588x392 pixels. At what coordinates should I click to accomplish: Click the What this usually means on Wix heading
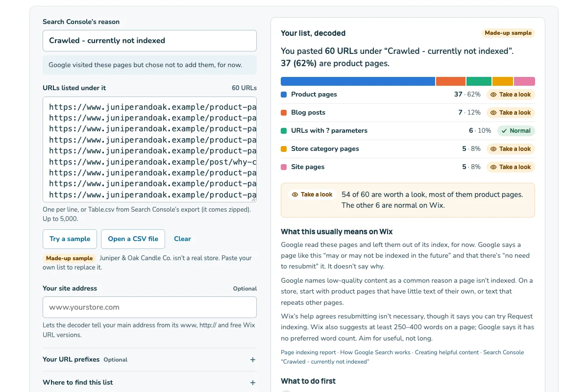337,232
